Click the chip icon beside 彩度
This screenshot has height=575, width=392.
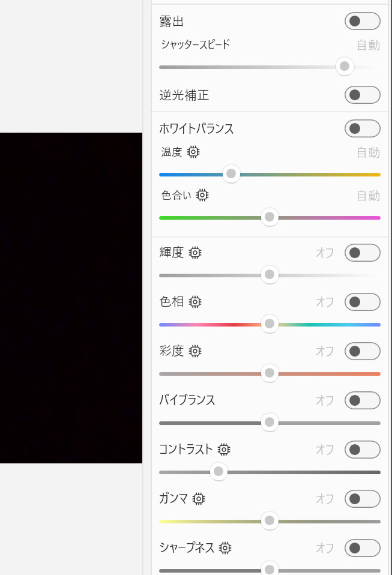pyautogui.click(x=195, y=351)
